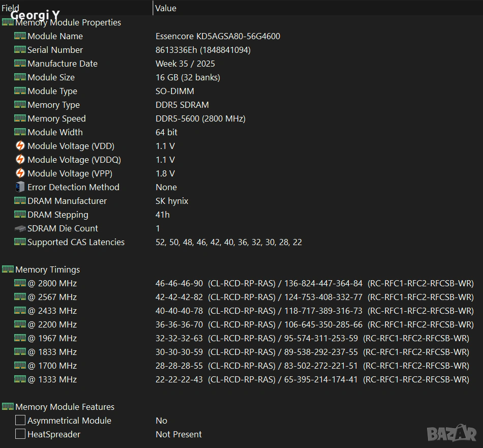483x448 pixels.
Task: Click the Module Name memory chip icon
Action: [x=20, y=36]
